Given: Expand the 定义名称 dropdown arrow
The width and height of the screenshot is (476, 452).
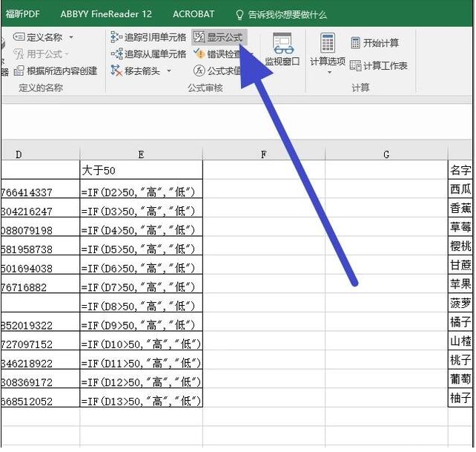Looking at the screenshot, I should pos(71,37).
